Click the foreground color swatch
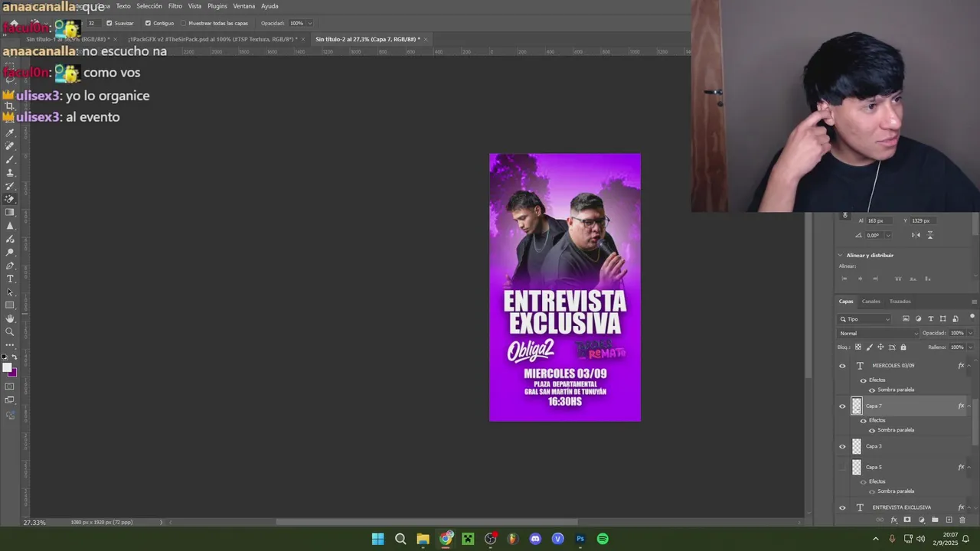Image resolution: width=980 pixels, height=551 pixels. [x=8, y=367]
